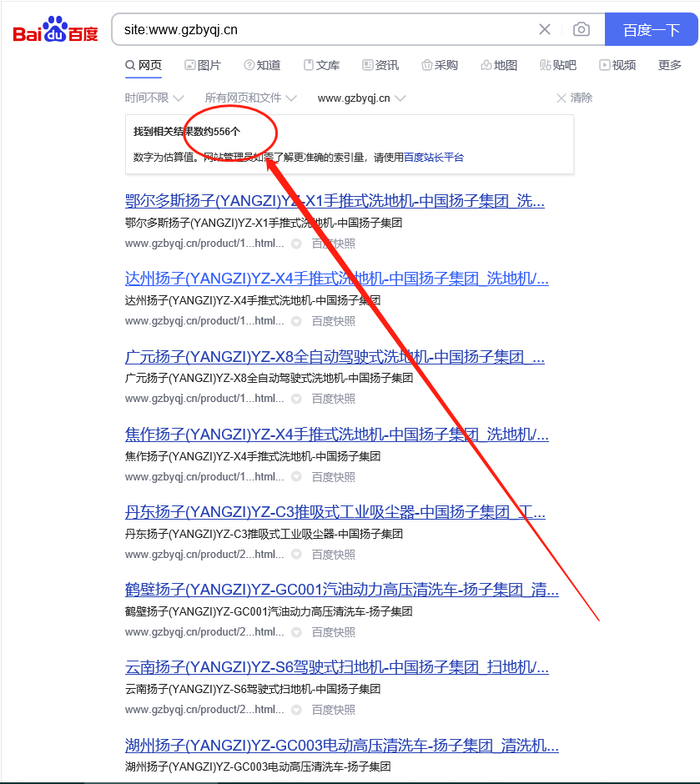Click the round arrow icon in 鹤壁 result
The height and width of the screenshot is (784, 700).
(x=296, y=632)
